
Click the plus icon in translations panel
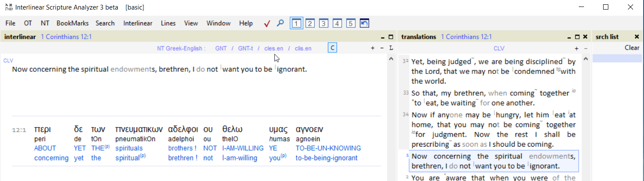pos(577,48)
